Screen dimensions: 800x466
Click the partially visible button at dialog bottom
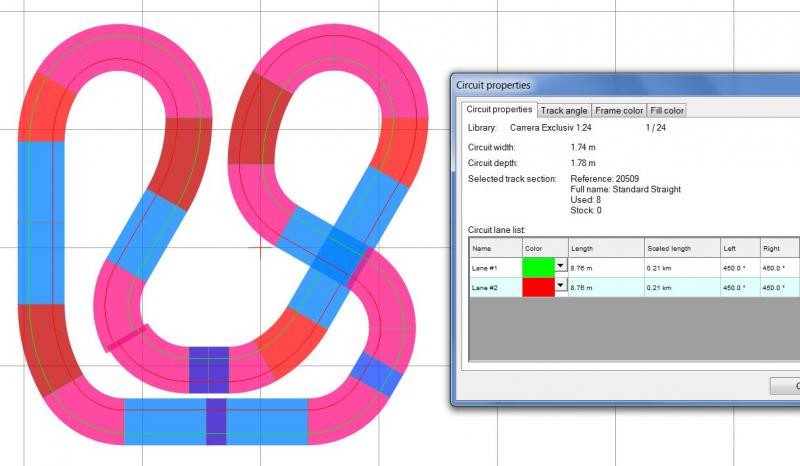click(x=784, y=386)
